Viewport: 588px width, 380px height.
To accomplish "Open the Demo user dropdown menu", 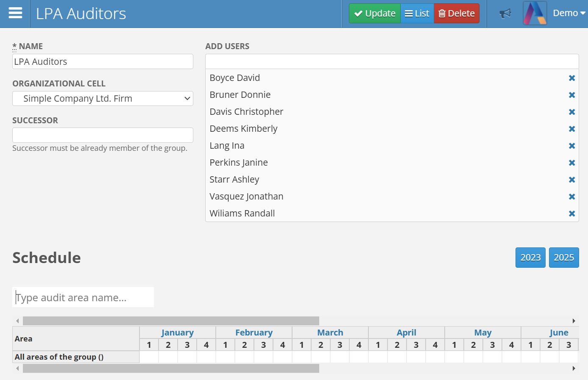I will 569,14.
